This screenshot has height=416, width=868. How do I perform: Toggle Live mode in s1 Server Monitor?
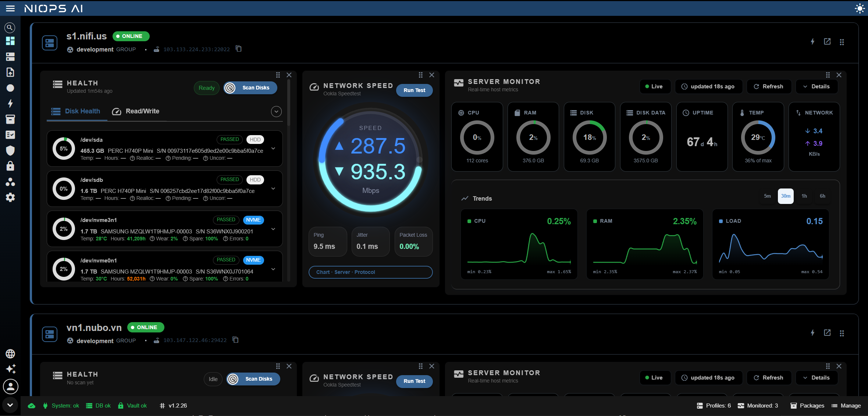(x=655, y=87)
